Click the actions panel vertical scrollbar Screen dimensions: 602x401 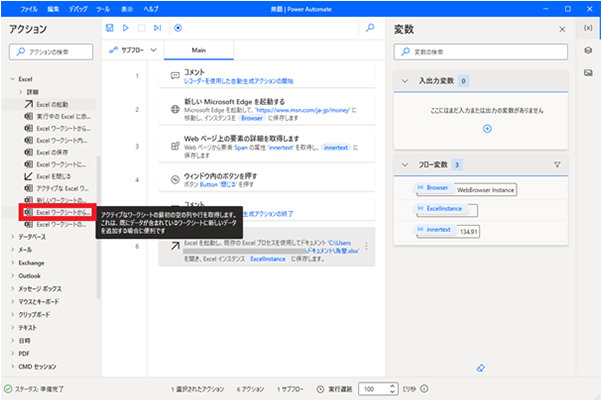98,227
